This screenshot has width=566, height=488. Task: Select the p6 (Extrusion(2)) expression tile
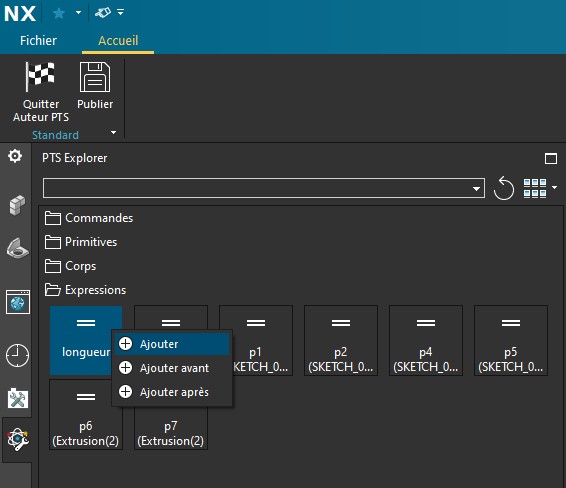(x=86, y=414)
